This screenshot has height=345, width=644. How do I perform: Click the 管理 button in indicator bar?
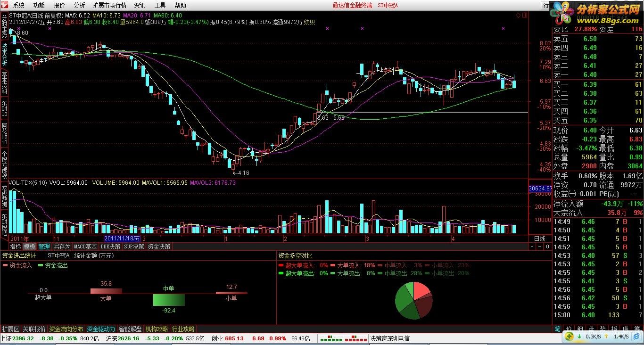44,246
